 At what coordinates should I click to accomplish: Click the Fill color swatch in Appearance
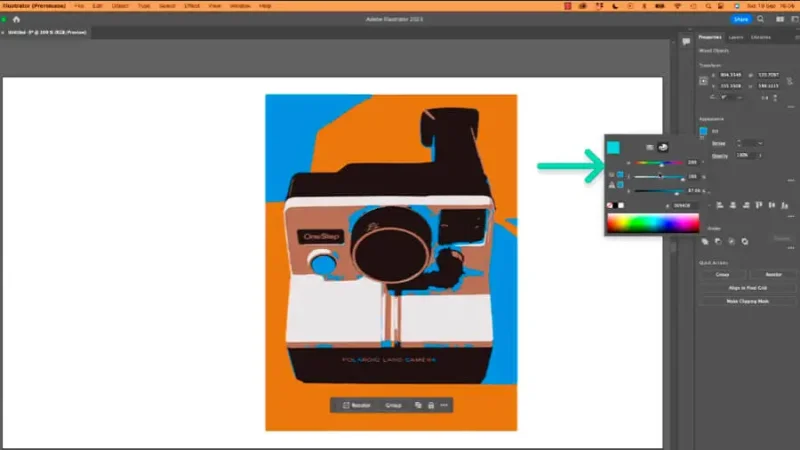704,131
